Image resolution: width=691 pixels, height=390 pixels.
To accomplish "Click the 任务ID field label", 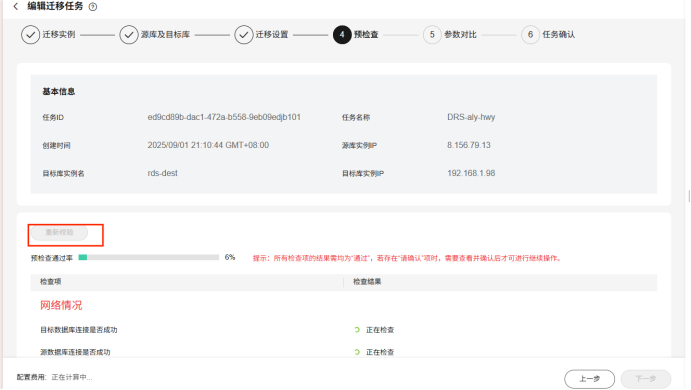I will pyautogui.click(x=53, y=118).
